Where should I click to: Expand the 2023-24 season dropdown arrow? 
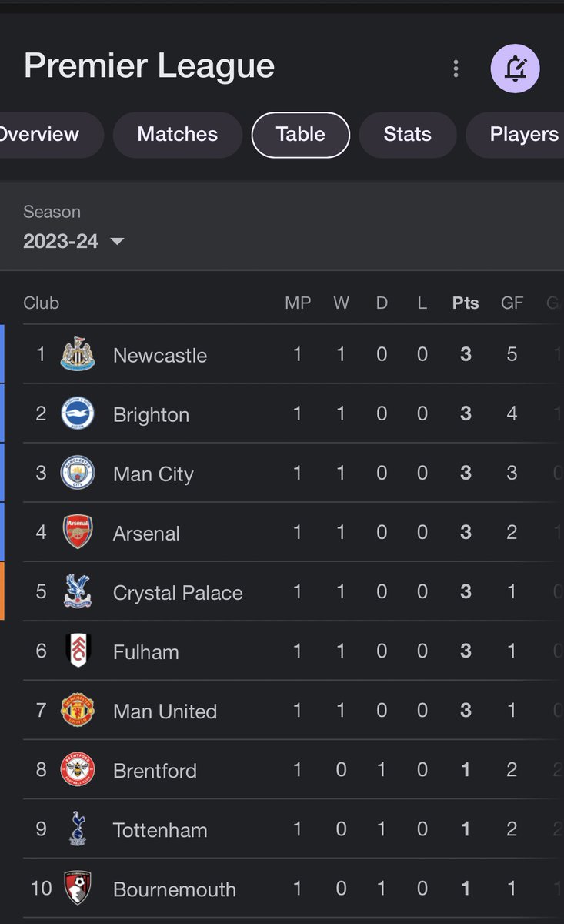(x=117, y=242)
